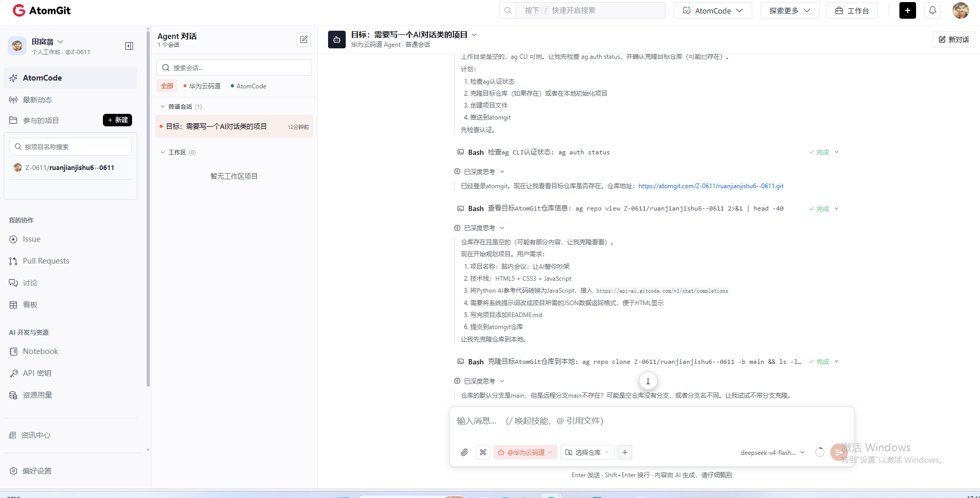
Task: Select the AtomCode filter tab
Action: (249, 86)
